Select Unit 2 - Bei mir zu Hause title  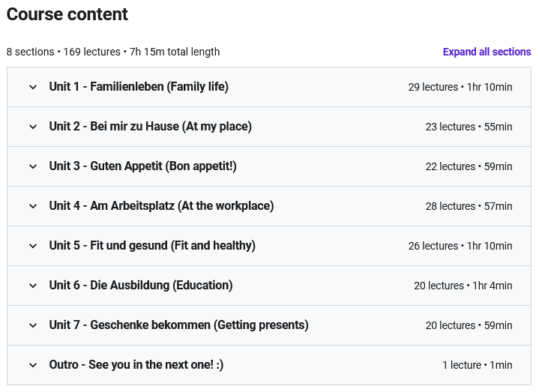pyautogui.click(x=151, y=127)
